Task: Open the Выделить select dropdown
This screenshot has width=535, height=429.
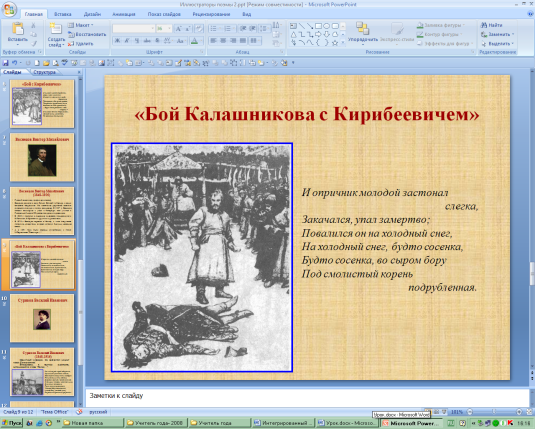Action: pyautogui.click(x=497, y=44)
